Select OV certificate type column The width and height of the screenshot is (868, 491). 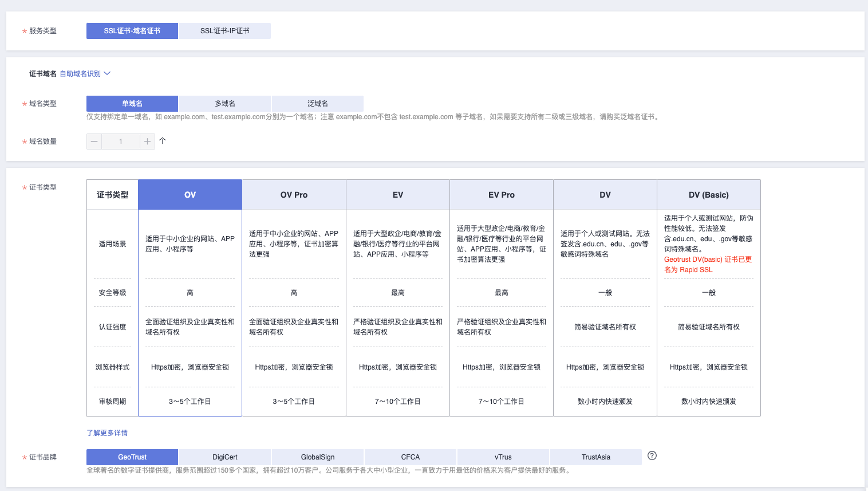point(190,195)
